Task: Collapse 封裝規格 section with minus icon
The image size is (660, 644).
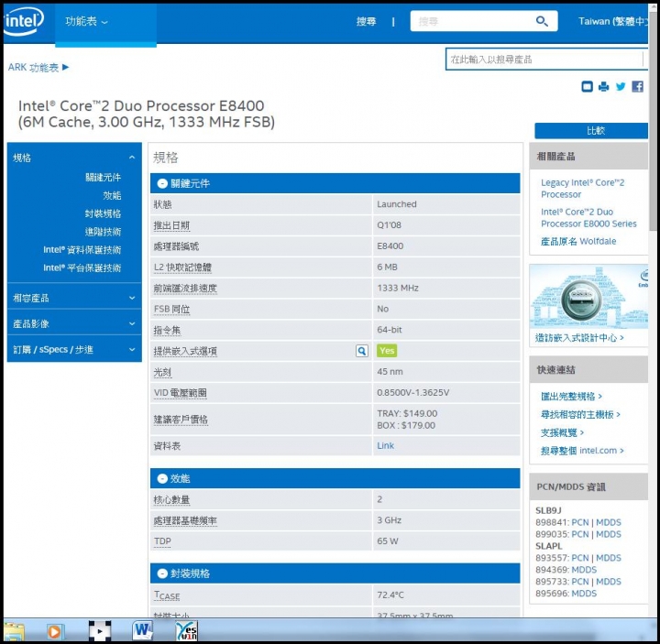Action: point(162,573)
